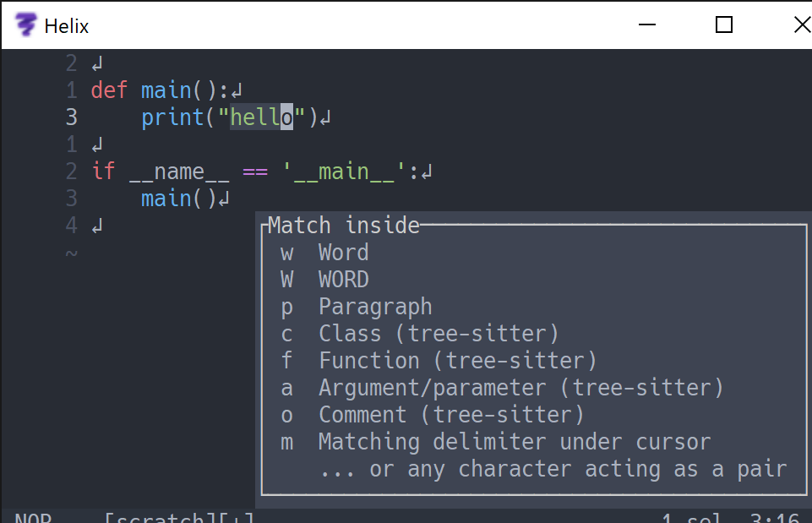Select "WORD" option from the popup
Image resolution: width=812 pixels, height=523 pixels.
point(343,279)
